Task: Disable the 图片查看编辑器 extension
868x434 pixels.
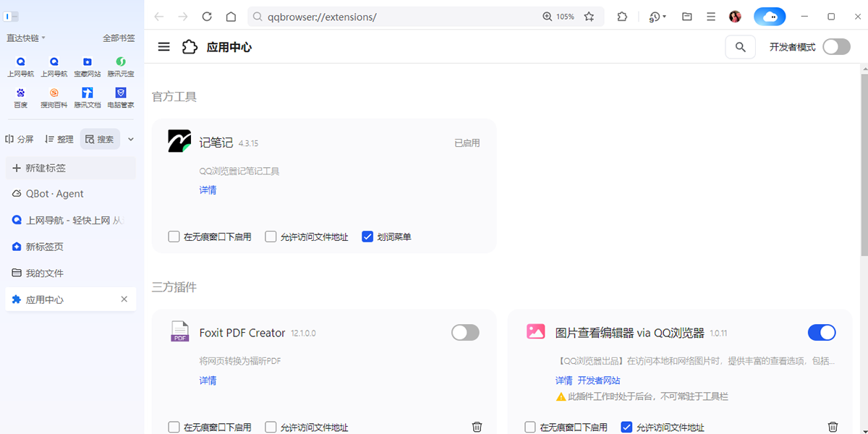Action: (822, 333)
